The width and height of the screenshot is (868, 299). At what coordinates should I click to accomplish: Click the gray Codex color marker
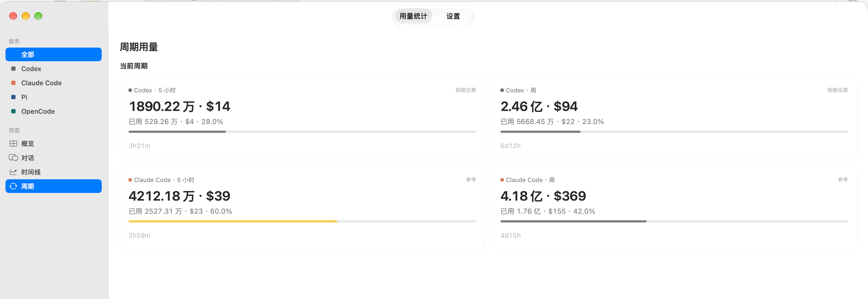pyautogui.click(x=13, y=69)
